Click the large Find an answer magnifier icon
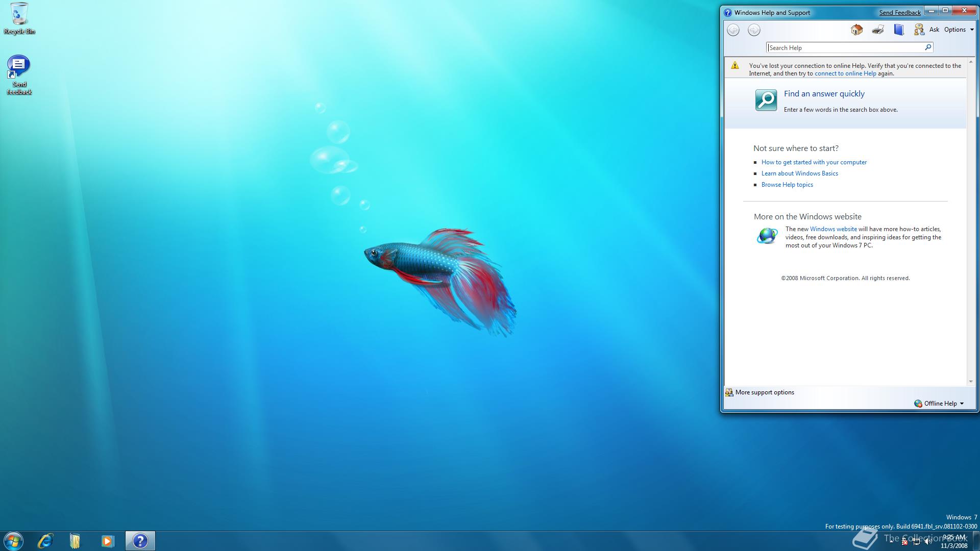This screenshot has width=980, height=551. pyautogui.click(x=766, y=100)
